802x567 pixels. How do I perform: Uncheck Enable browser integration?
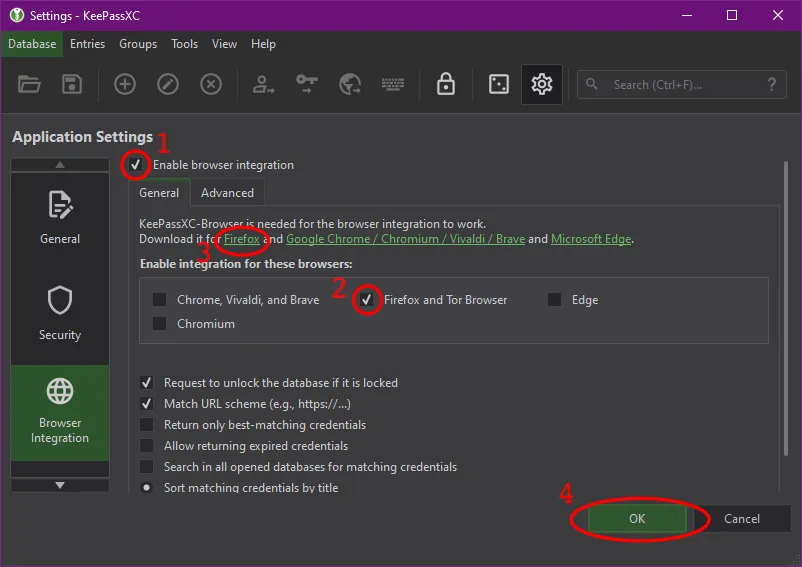click(136, 165)
